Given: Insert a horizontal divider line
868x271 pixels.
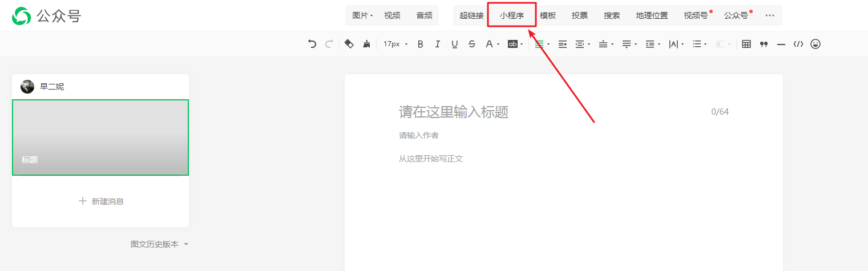Looking at the screenshot, I should (781, 44).
